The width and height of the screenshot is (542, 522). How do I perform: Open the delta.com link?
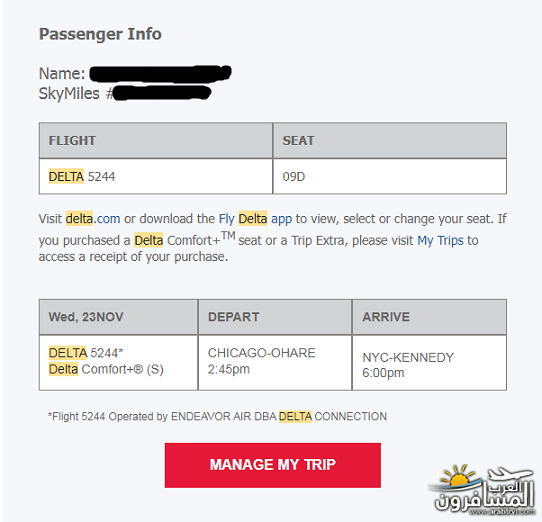point(93,219)
